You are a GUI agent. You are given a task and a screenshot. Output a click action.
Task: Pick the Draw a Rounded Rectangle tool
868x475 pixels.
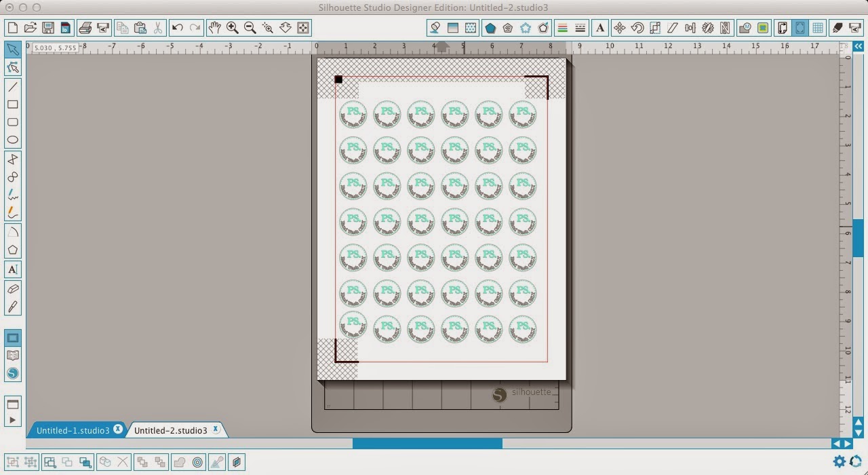coord(12,122)
